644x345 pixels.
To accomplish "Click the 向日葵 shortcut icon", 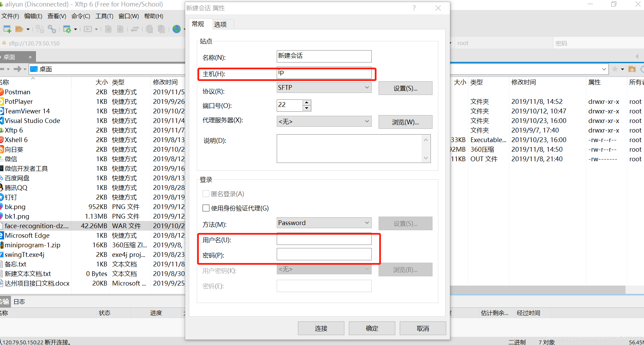I will 2,149.
